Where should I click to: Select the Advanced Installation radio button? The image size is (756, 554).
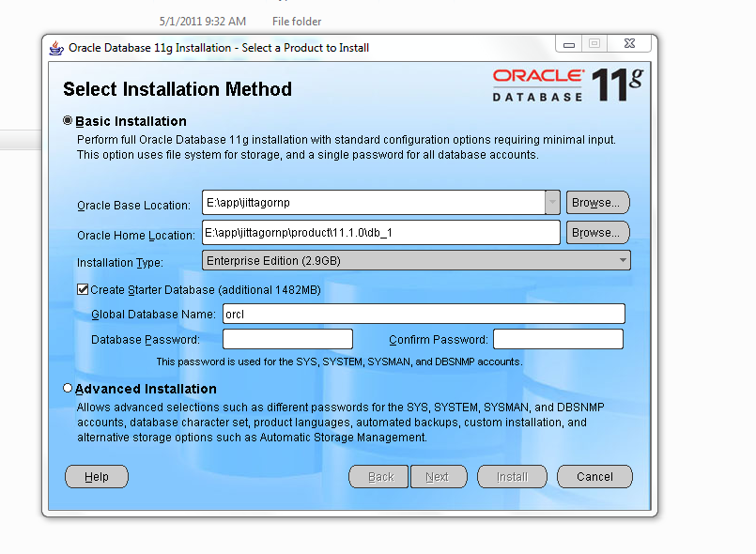[x=67, y=388]
